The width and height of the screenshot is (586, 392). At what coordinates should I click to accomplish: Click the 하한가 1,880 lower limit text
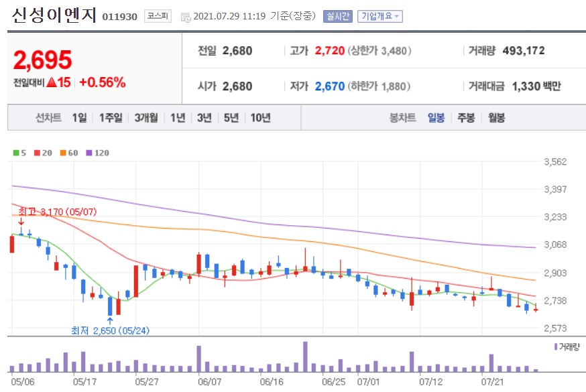coord(379,86)
